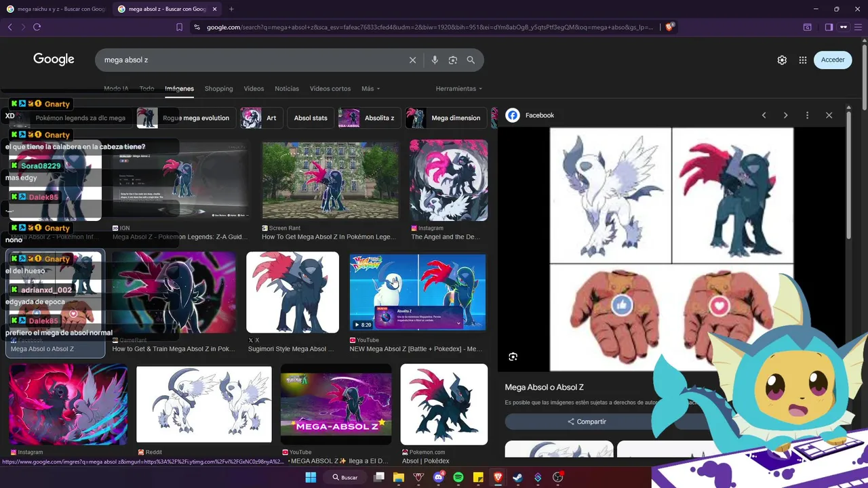
Task: Open the private window glasses icon
Action: click(x=844, y=27)
